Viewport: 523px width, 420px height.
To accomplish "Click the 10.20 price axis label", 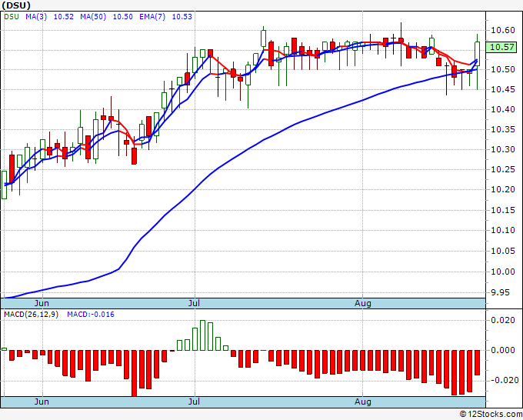I will (503, 189).
